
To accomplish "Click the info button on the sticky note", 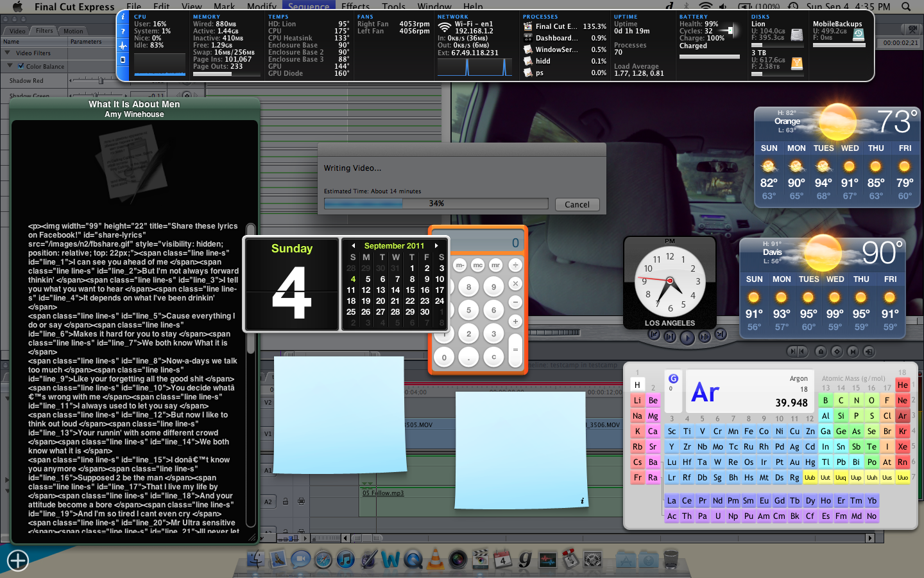I will point(582,501).
